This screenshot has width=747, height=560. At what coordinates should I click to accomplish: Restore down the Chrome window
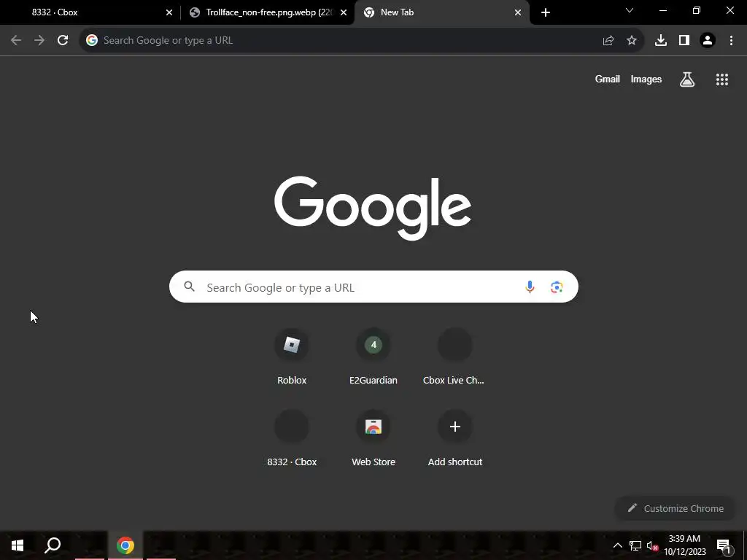(697, 10)
